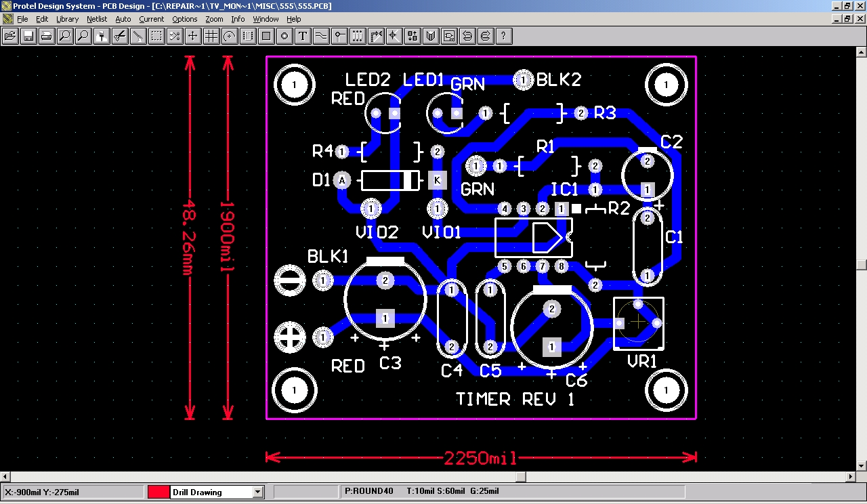The height and width of the screenshot is (504, 867).
Task: Select the framed magnifier zoom icon
Action: click(64, 36)
